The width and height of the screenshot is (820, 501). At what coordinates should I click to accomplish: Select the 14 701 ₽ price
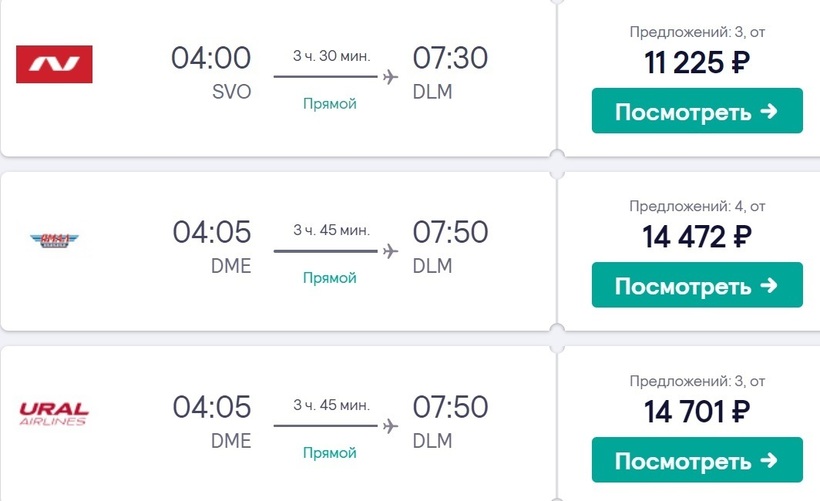(697, 412)
